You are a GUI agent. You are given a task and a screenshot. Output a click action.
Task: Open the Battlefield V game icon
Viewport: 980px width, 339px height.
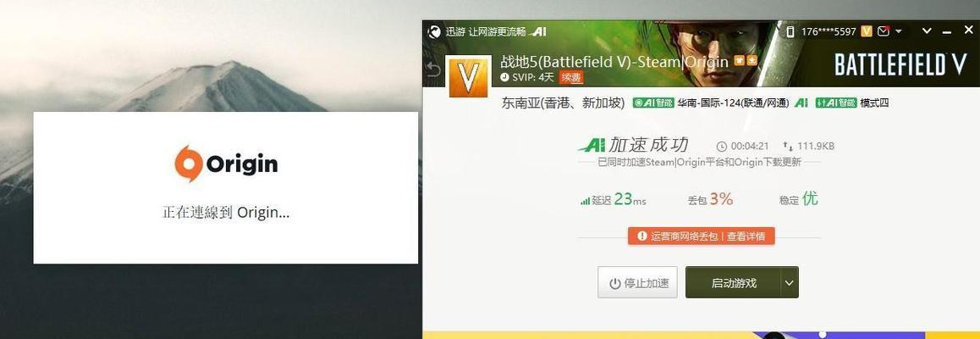pyautogui.click(x=469, y=76)
